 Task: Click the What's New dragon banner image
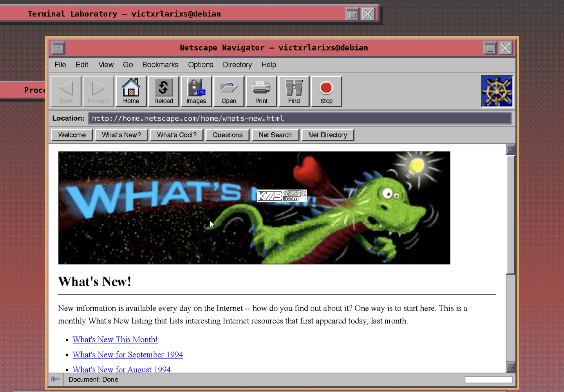(x=254, y=208)
